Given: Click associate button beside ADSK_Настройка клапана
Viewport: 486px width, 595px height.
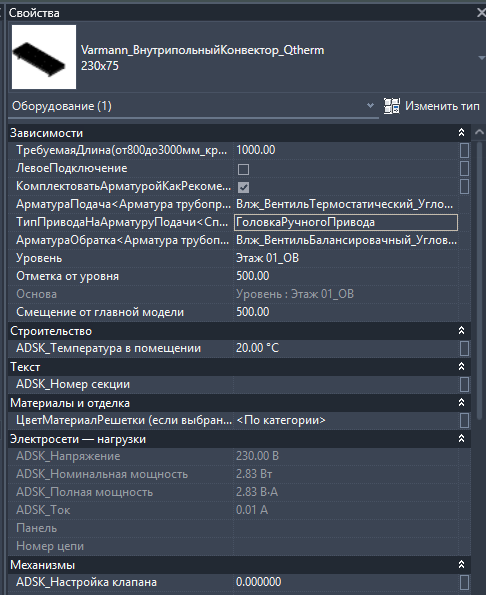Looking at the screenshot, I should (464, 582).
